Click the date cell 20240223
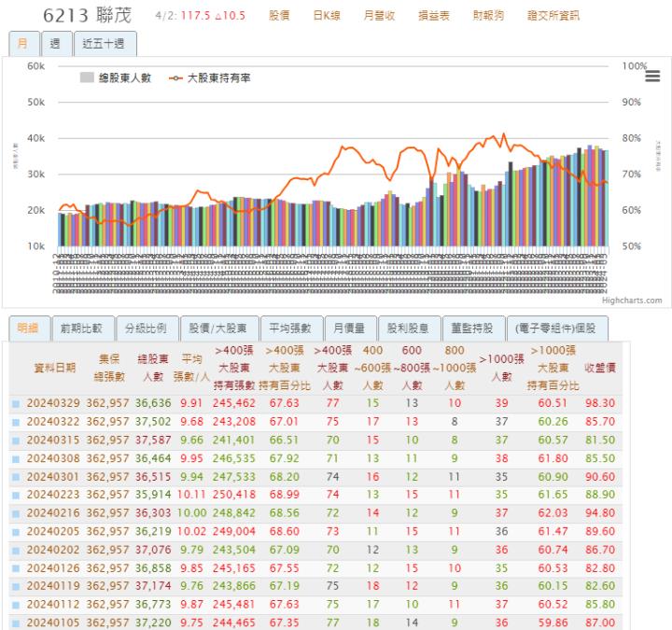This screenshot has height=630, width=672. [53, 495]
